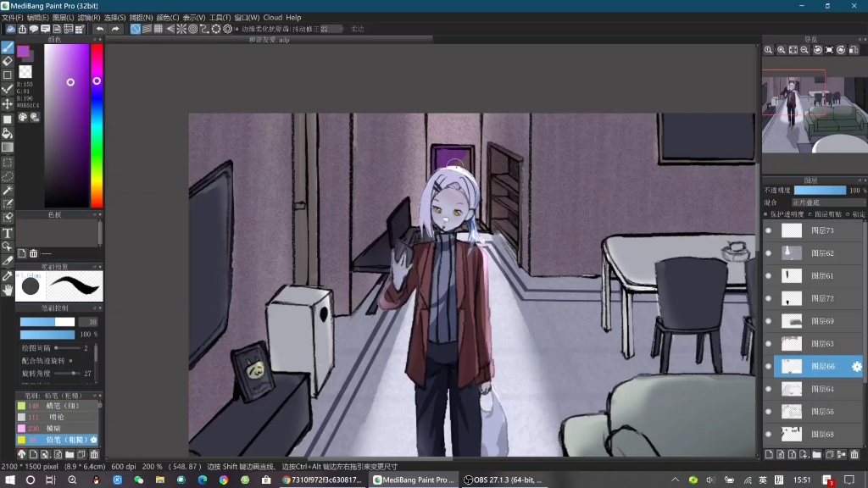Toggle 边缘柔化抗锯齿 checkbox in toolbar
Screen dimensions: 868x488
pos(237,29)
